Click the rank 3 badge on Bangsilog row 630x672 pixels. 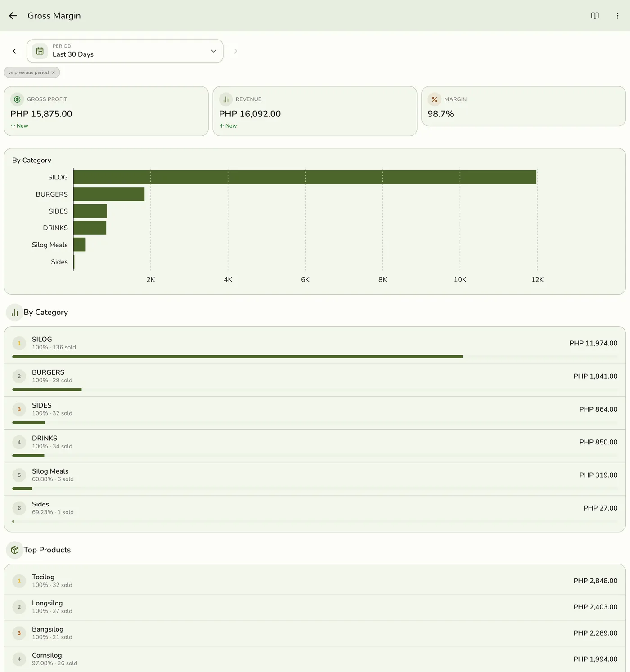click(19, 633)
